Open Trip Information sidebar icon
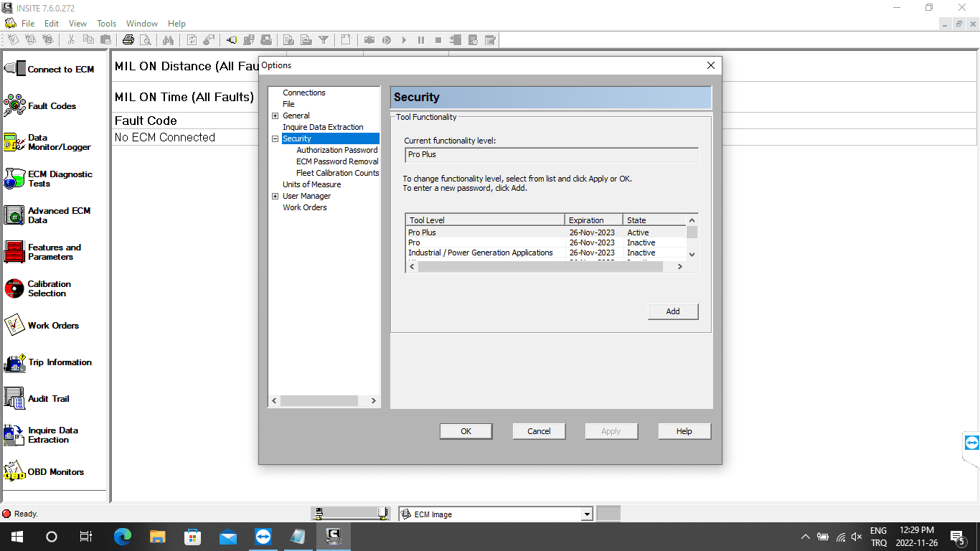The width and height of the screenshot is (980, 551). pyautogui.click(x=15, y=362)
